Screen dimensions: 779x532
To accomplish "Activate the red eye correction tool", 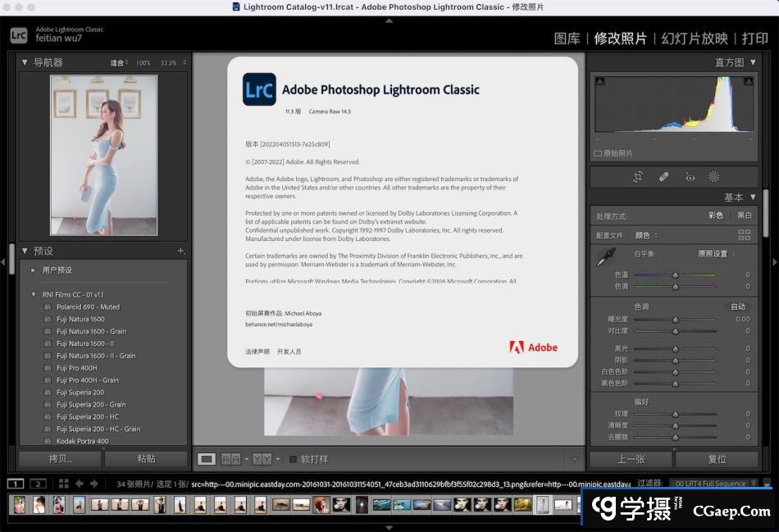I will coord(690,177).
